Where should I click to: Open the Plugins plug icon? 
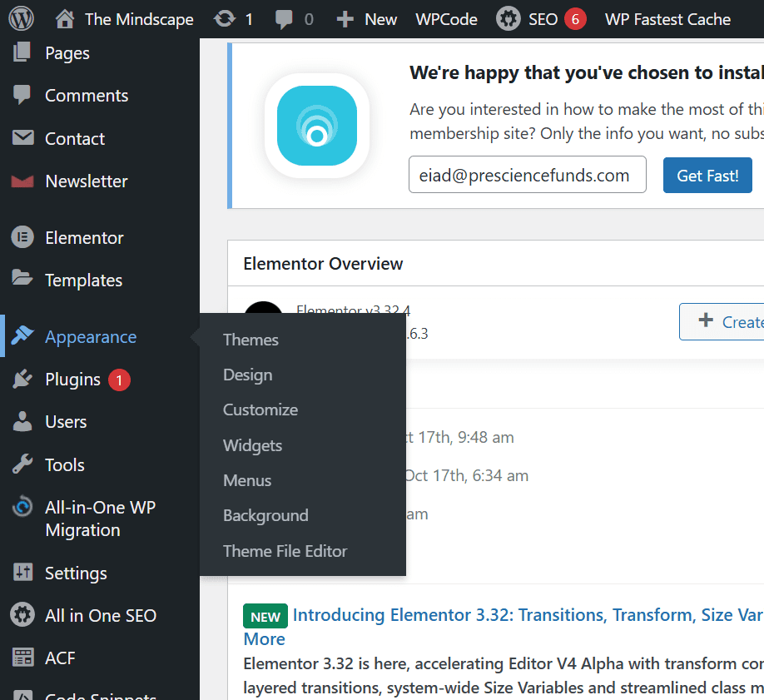[22, 380]
